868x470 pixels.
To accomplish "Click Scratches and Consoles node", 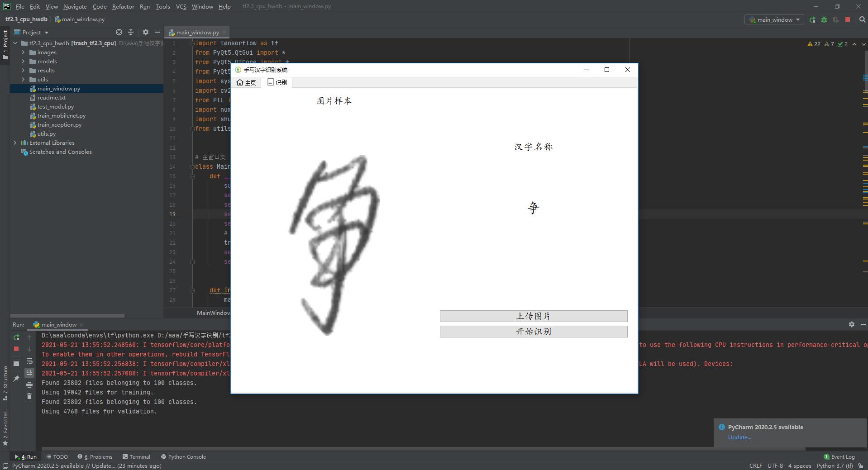I will pos(60,152).
